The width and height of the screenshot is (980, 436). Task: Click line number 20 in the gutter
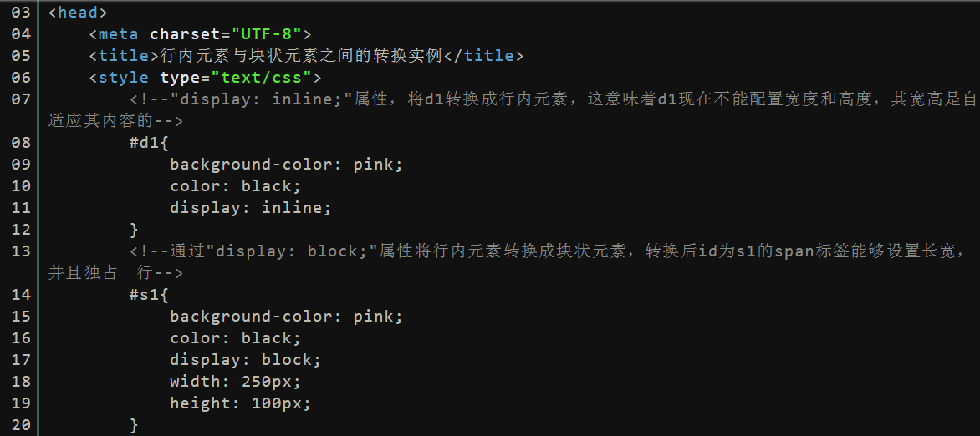[x=21, y=425]
